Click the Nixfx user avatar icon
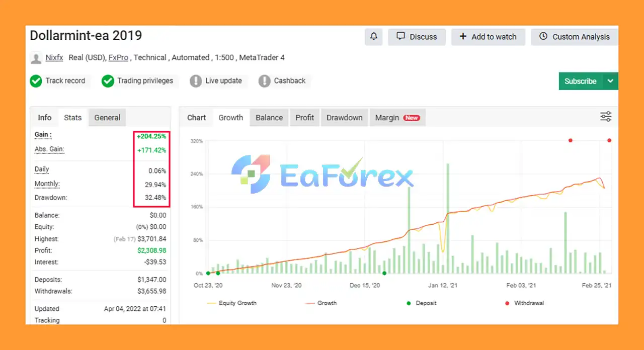Screen dimensions: 644x350 coord(36,58)
